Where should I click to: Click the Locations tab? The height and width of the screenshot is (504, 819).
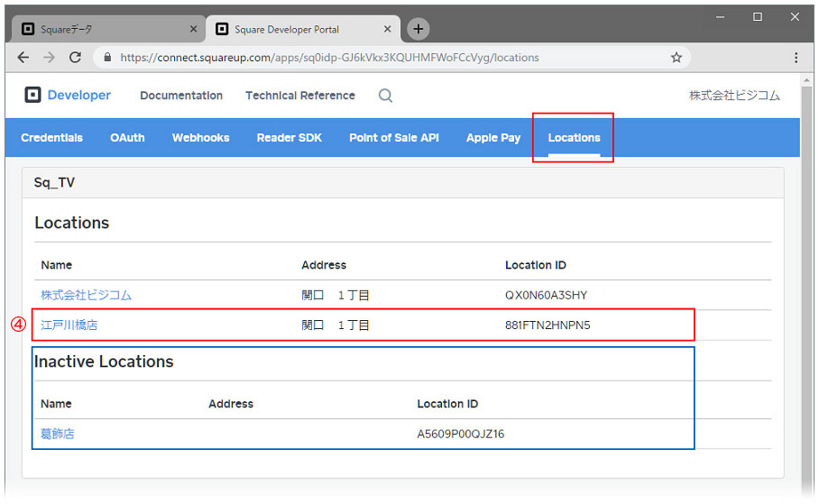(574, 138)
